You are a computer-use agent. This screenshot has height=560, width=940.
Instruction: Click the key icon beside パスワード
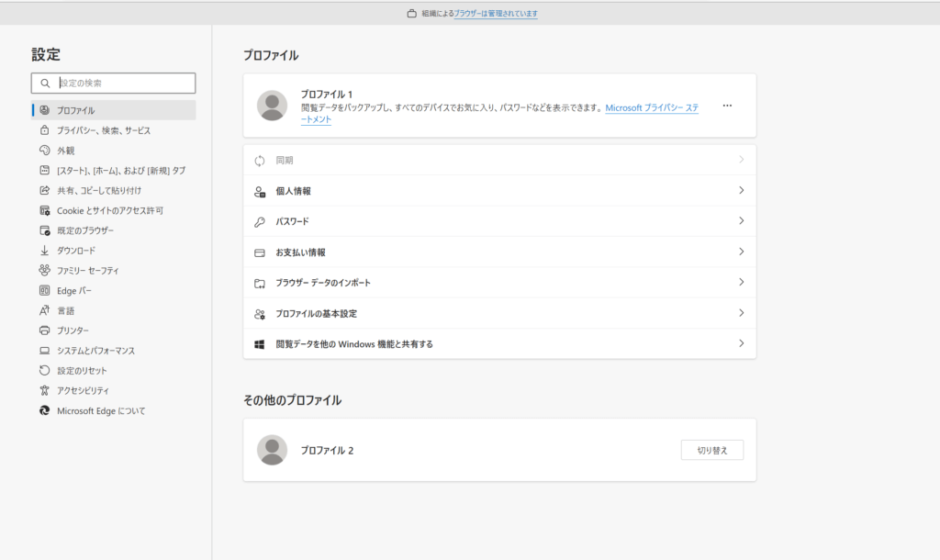coord(260,221)
